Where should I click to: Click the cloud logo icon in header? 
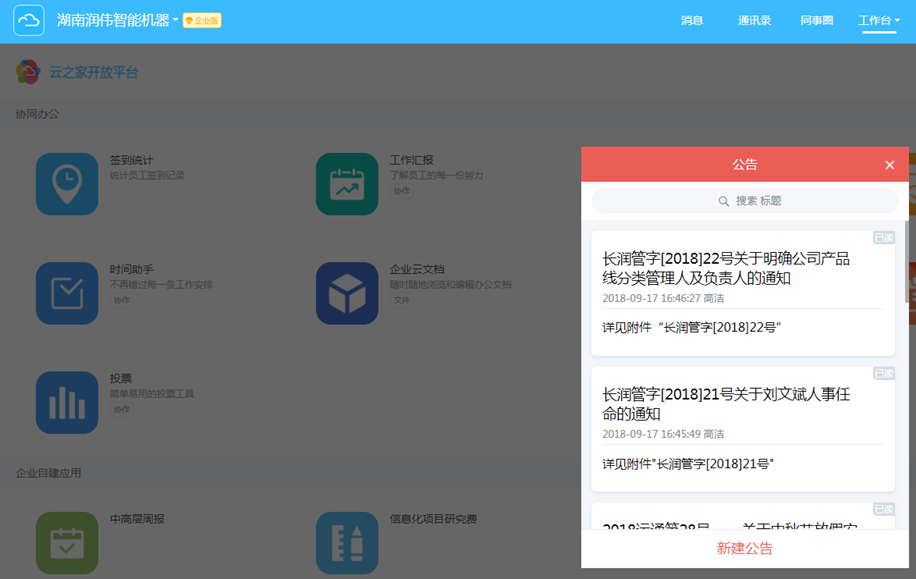pos(29,21)
